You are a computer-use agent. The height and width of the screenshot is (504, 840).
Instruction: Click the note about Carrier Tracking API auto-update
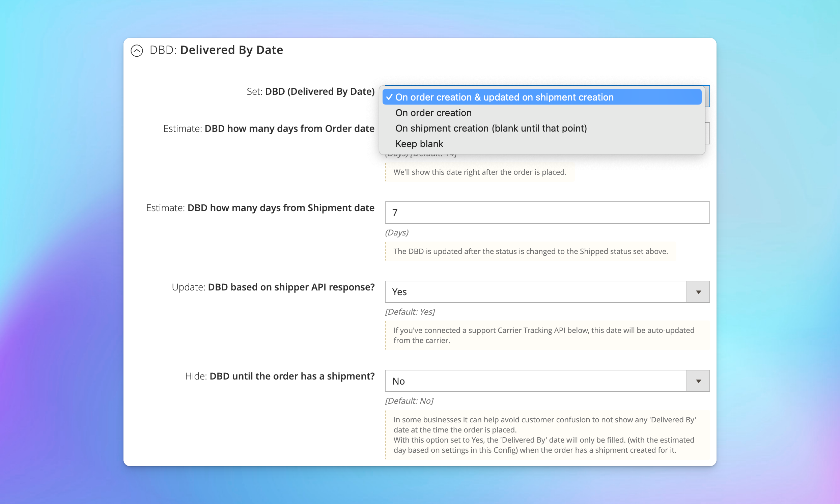tap(547, 336)
